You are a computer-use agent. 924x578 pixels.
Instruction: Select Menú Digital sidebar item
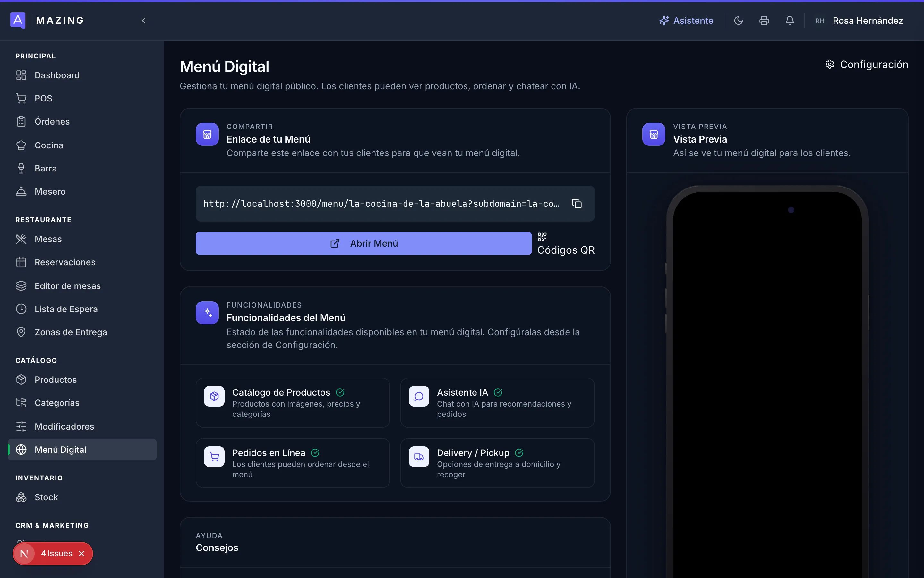point(82,450)
